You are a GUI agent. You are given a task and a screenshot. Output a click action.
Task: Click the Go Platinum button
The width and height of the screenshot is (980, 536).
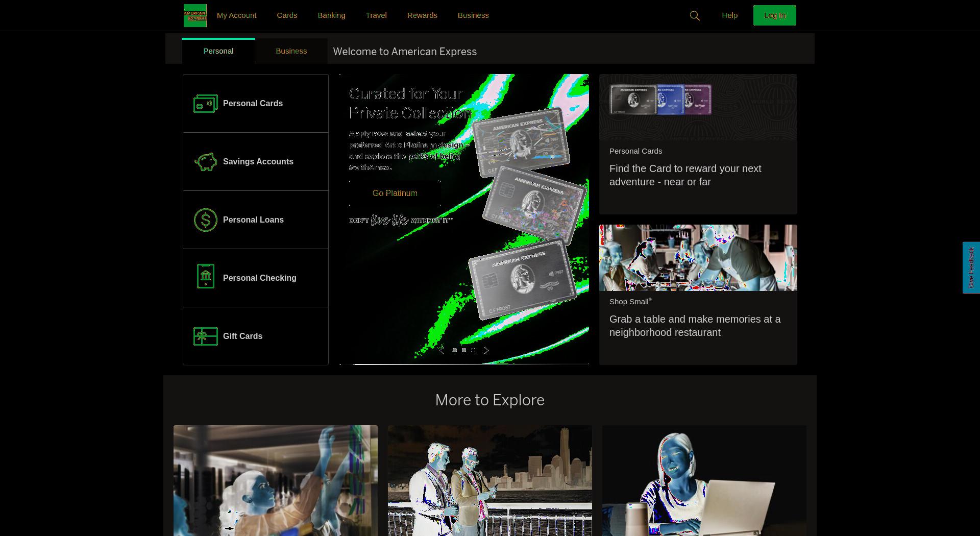tap(395, 193)
